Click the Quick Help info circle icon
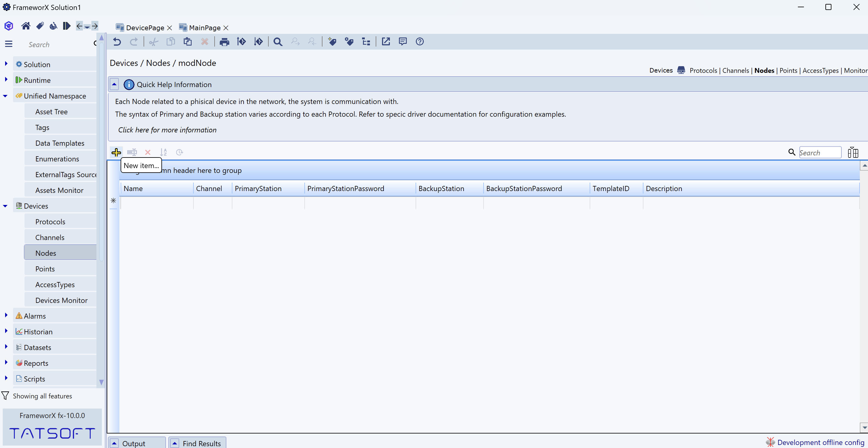This screenshot has width=868, height=448. tap(129, 84)
